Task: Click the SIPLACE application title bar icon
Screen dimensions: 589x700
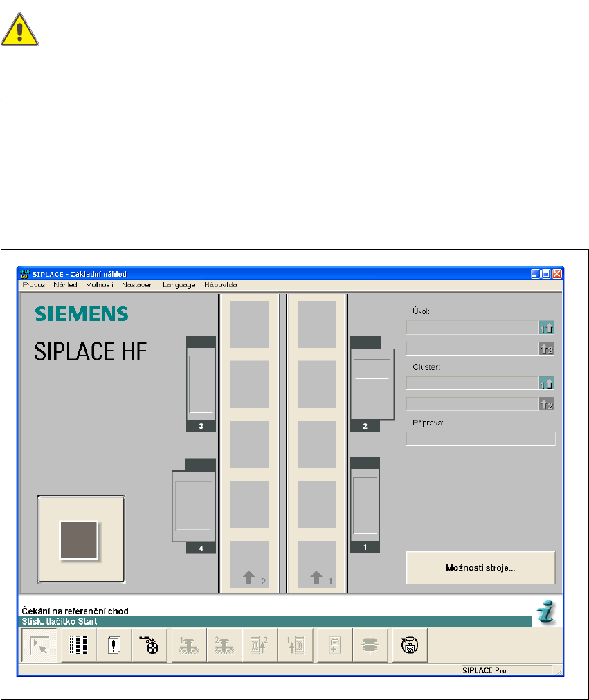Action: pyautogui.click(x=24, y=274)
